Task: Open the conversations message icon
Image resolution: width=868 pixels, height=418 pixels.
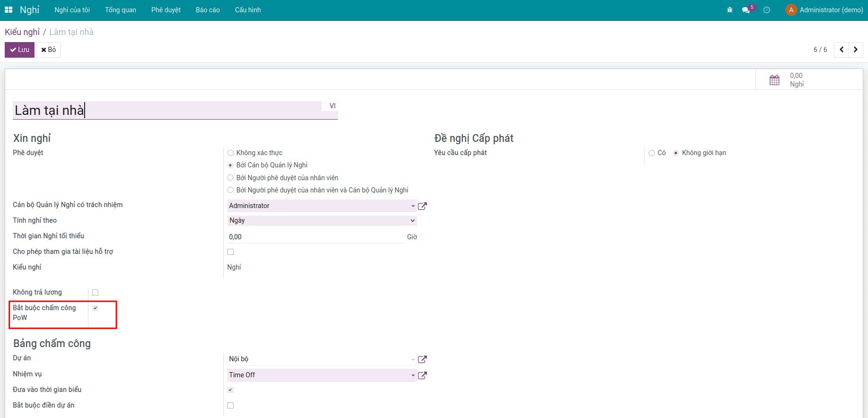Action: pyautogui.click(x=746, y=10)
